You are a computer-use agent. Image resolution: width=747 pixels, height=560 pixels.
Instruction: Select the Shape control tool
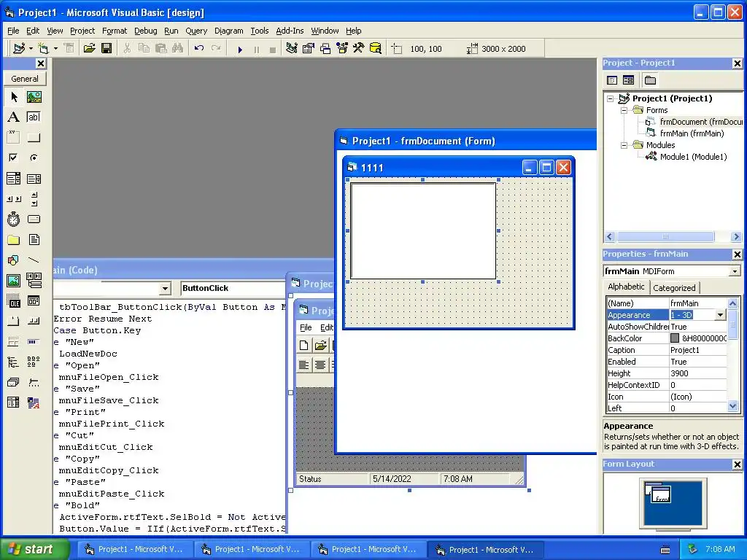[14, 260]
